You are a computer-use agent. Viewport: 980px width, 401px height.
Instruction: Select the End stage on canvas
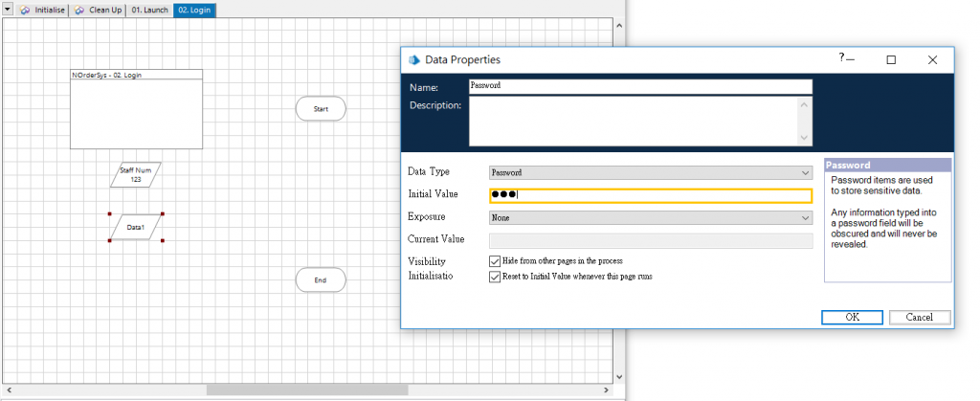click(x=321, y=280)
